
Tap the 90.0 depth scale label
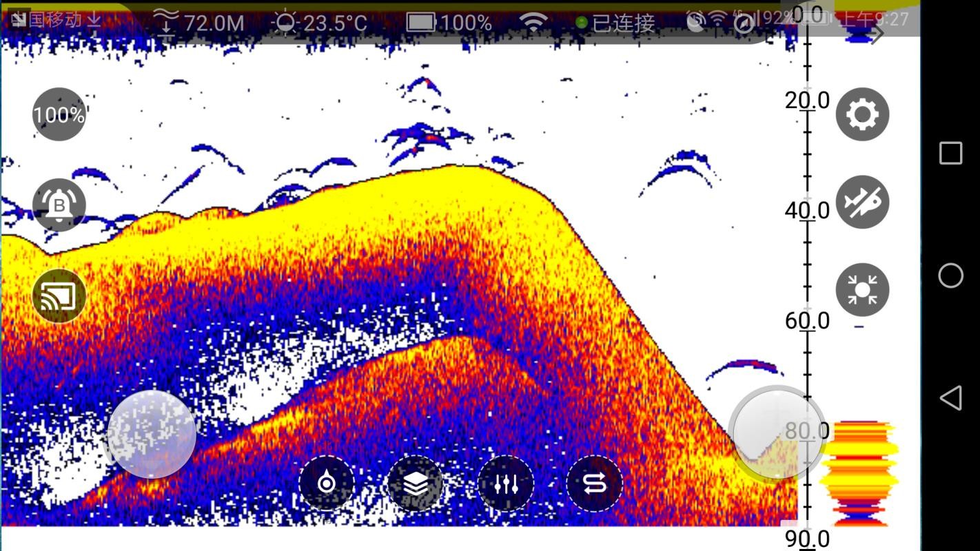(x=807, y=539)
